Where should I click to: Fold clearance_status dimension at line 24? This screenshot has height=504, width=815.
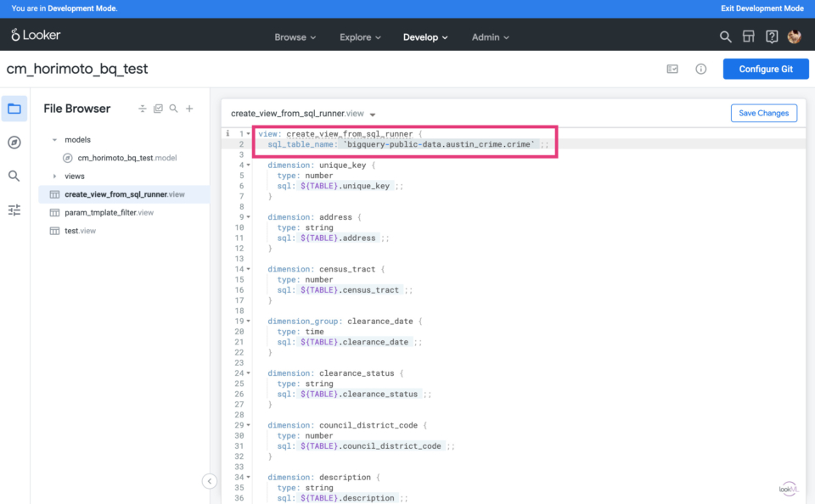pyautogui.click(x=249, y=373)
